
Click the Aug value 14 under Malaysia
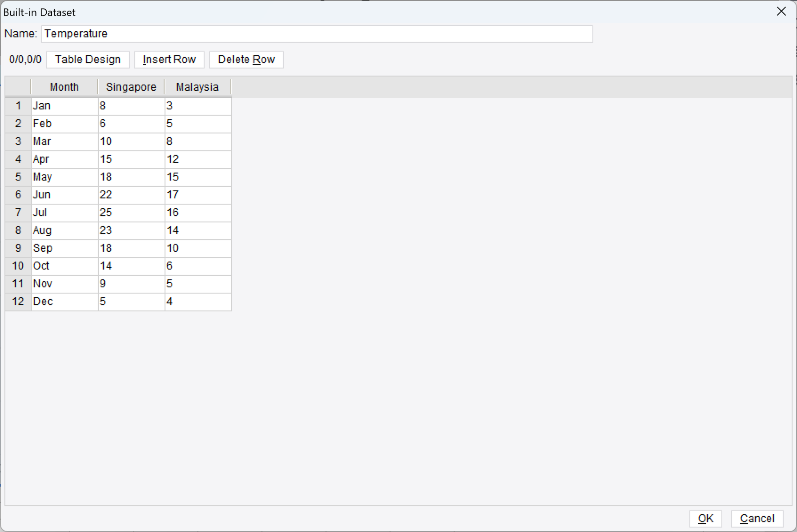coord(197,230)
